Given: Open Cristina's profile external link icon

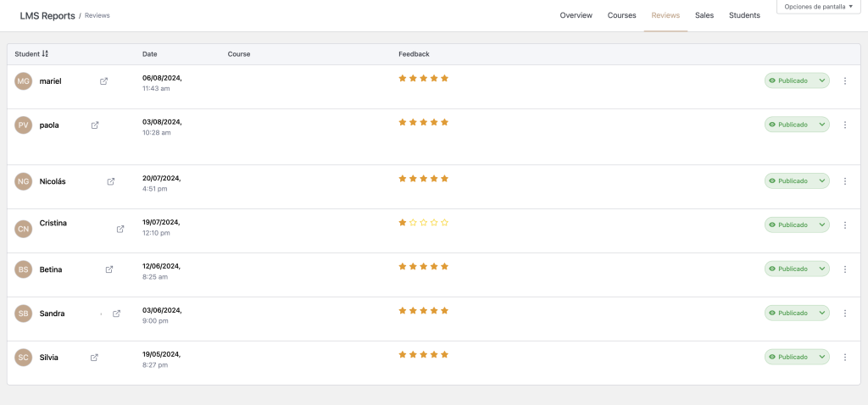Looking at the screenshot, I should (x=120, y=229).
